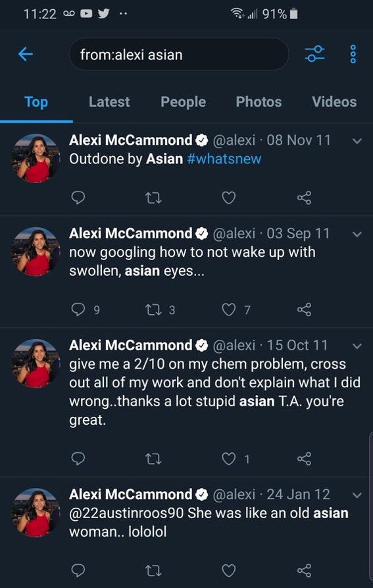373x588 pixels.
Task: Expand options chevron on 03 Sep 11 tweet
Action: click(x=357, y=234)
